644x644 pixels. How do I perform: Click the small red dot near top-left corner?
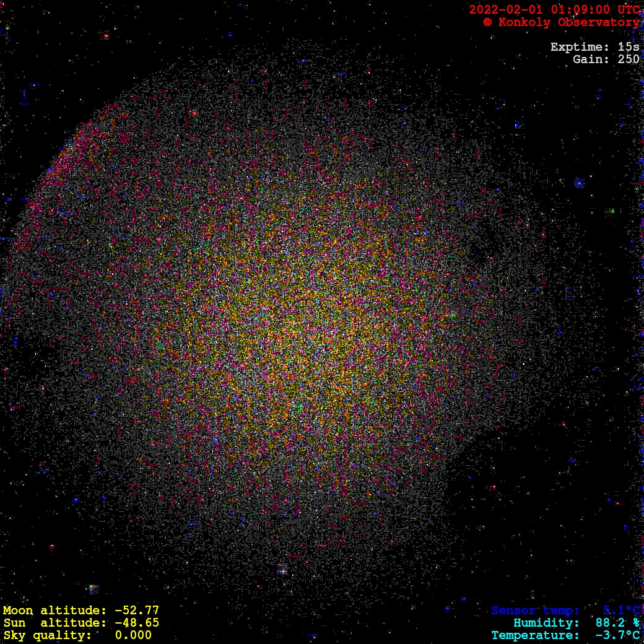click(x=106, y=36)
